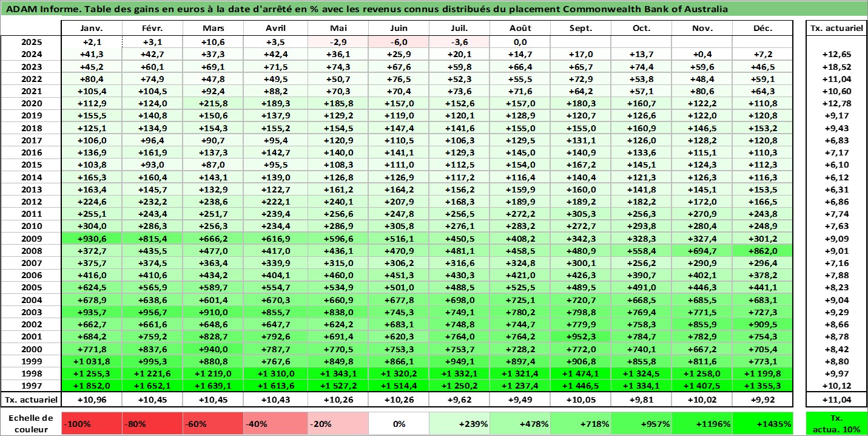The width and height of the screenshot is (868, 436).
Task: Select the +1 474,1 cell in 1998
Action: click(581, 374)
